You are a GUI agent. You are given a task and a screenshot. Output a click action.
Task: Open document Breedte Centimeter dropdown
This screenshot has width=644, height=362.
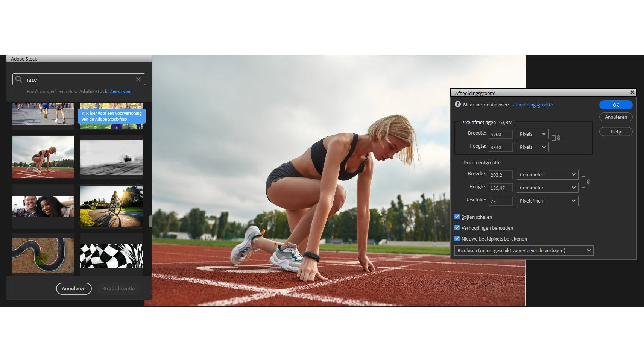pyautogui.click(x=547, y=175)
